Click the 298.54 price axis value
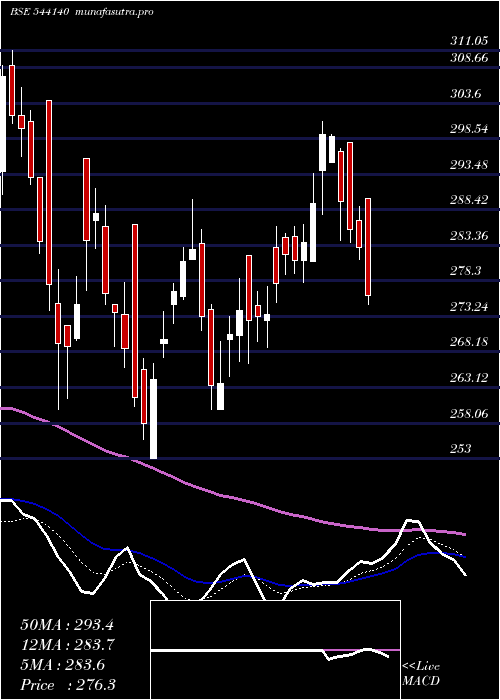 (x=469, y=129)
